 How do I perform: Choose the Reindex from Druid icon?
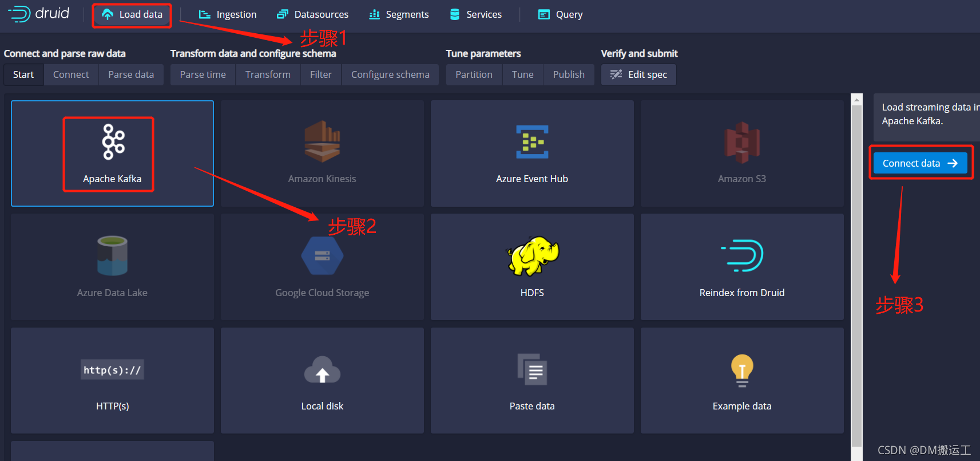742,255
